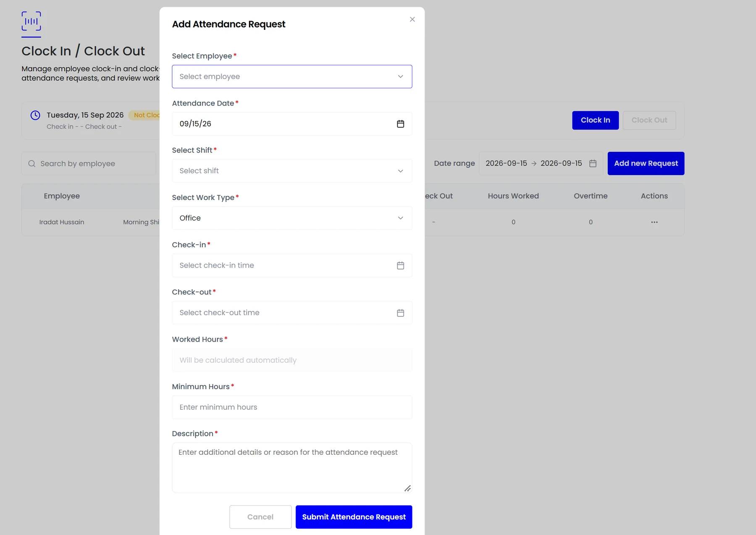Click the Select check-out time field
Image resolution: width=756 pixels, height=535 pixels.
(292, 313)
